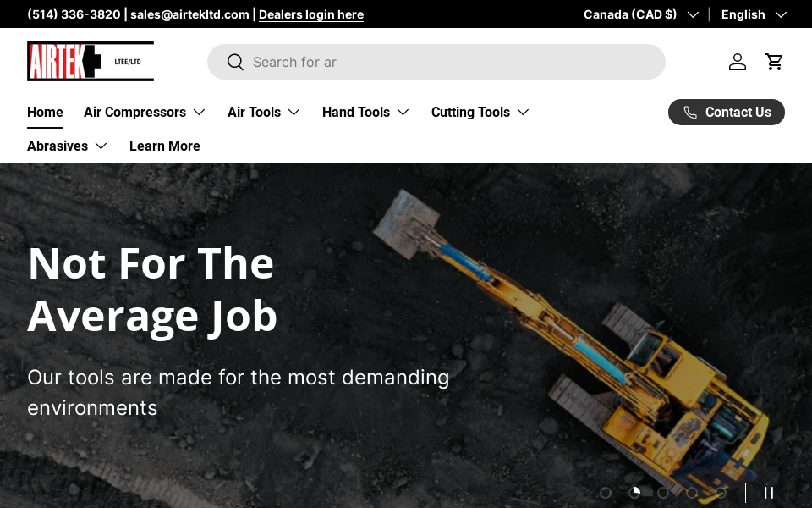
Task: Open the Canada (CAD $) currency selector
Action: (640, 14)
